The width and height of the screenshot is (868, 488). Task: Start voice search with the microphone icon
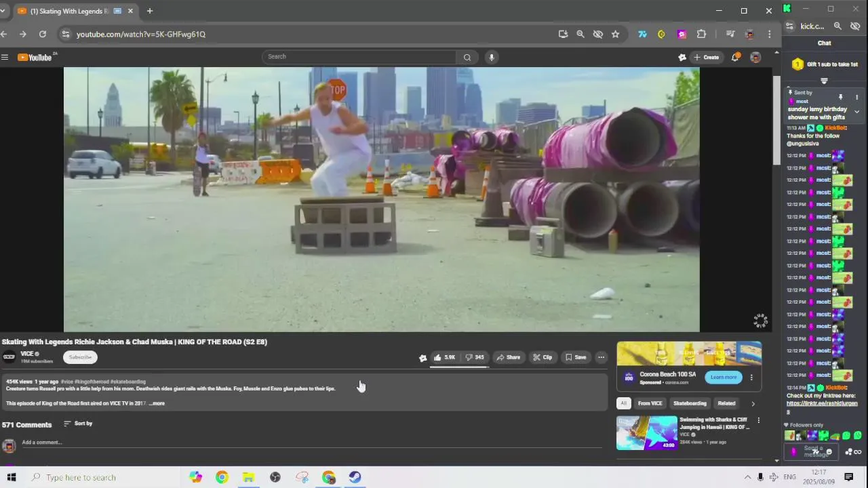pyautogui.click(x=492, y=57)
